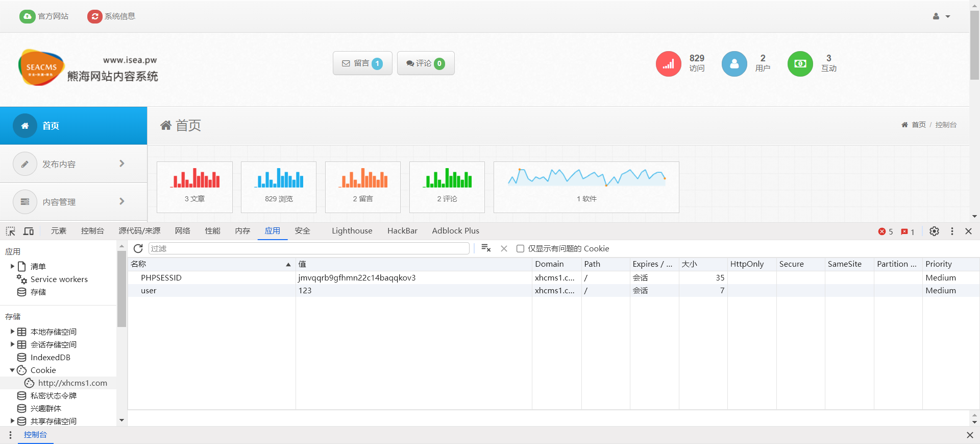Expand the 清单 tree item
The image size is (980, 444).
12,266
